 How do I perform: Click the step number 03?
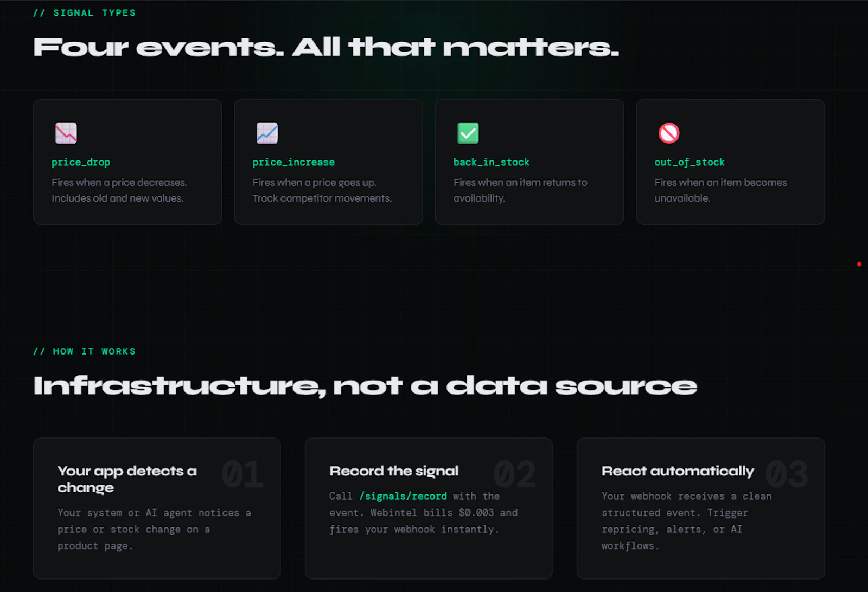click(x=787, y=474)
